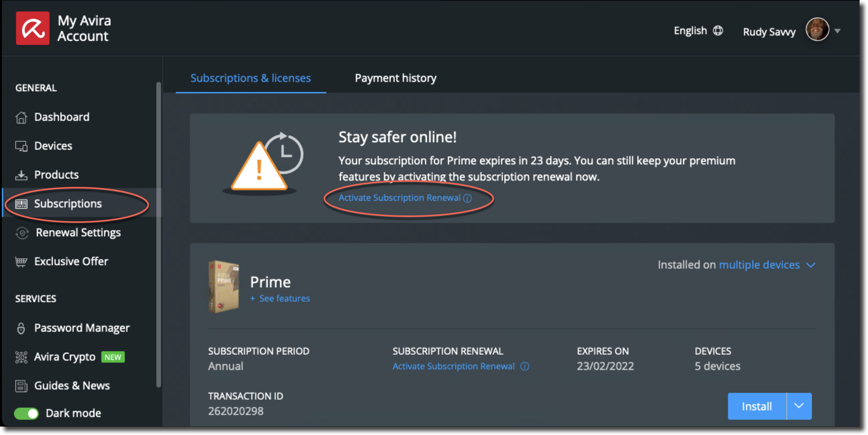Open Avira Crypto via its icon

pos(21,357)
